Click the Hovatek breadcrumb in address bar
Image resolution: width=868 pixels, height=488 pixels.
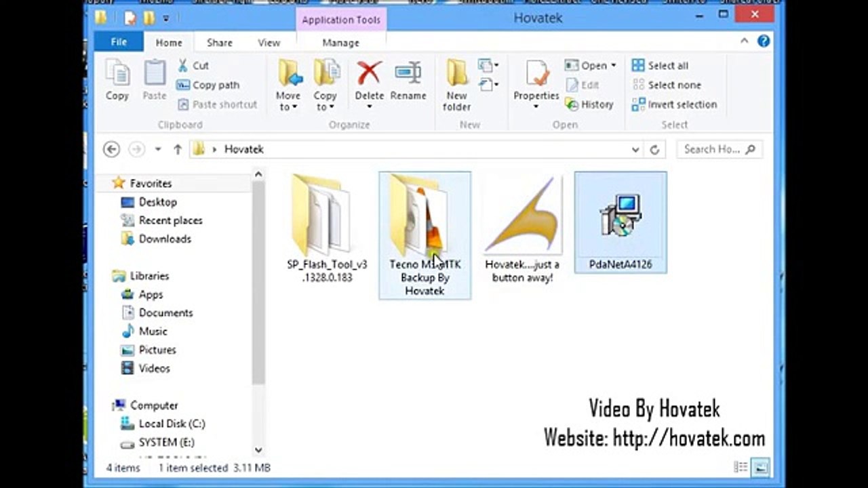(x=244, y=149)
